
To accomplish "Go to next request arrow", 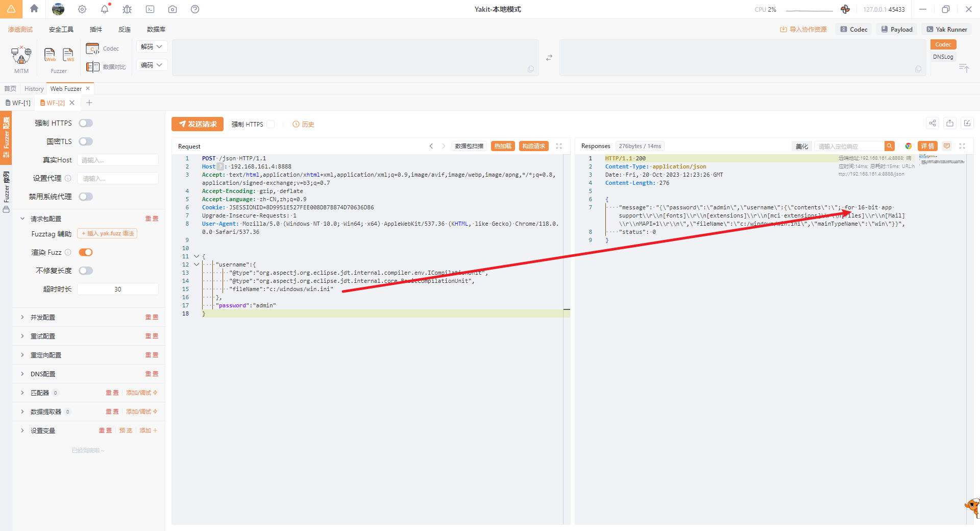I will (x=444, y=146).
